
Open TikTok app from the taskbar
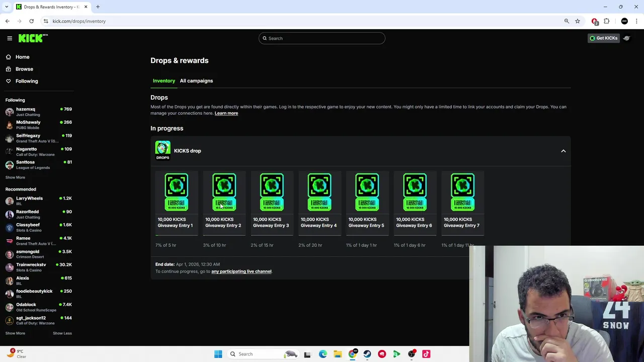426,354
